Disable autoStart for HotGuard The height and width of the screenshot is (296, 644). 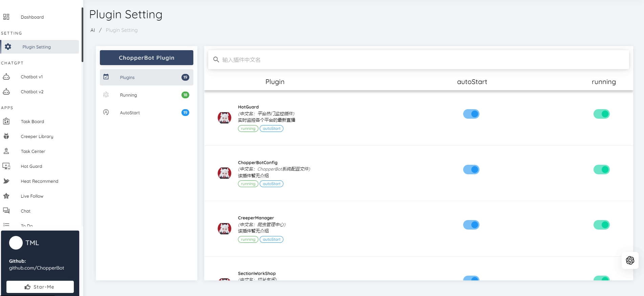pyautogui.click(x=471, y=114)
